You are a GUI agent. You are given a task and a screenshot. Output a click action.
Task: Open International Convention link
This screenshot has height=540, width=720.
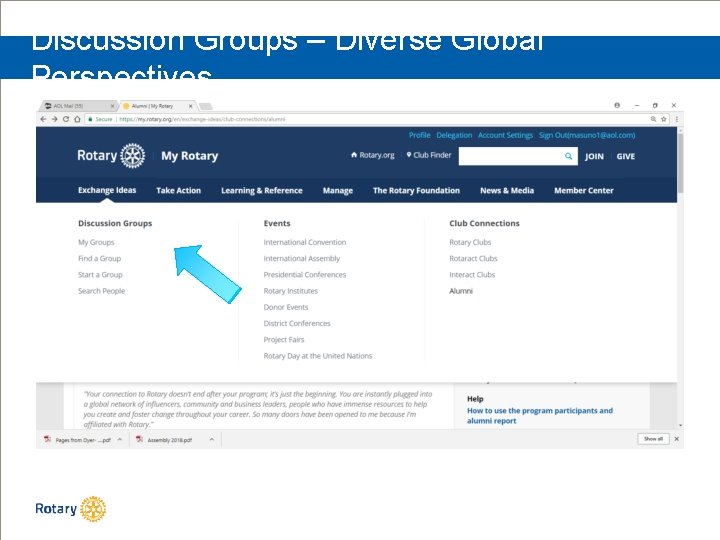pyautogui.click(x=305, y=242)
